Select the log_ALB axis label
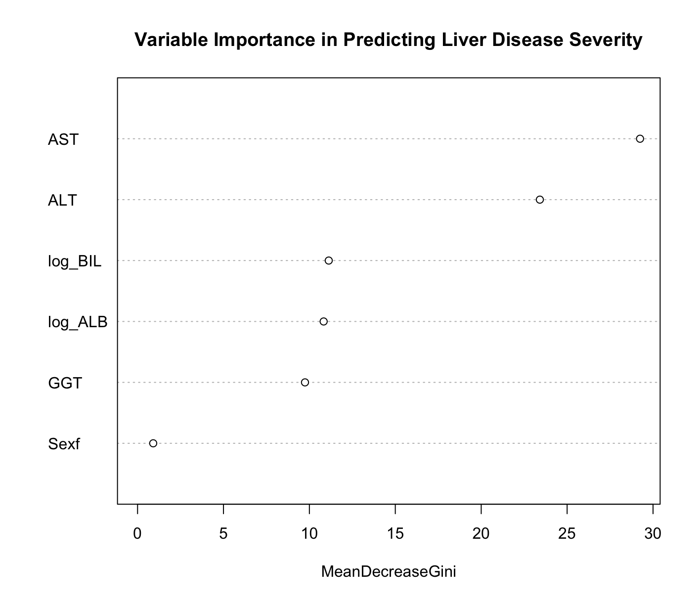Viewport: 700px width, 601px height. pyautogui.click(x=78, y=322)
